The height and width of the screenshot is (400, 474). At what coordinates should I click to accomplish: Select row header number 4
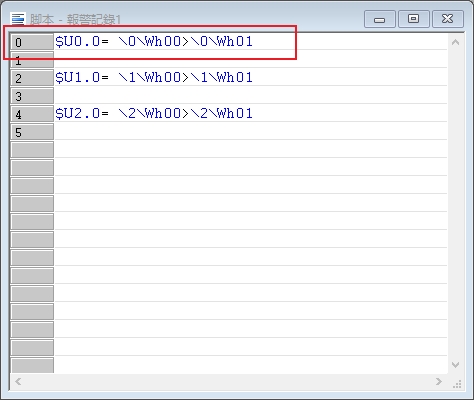[32, 114]
